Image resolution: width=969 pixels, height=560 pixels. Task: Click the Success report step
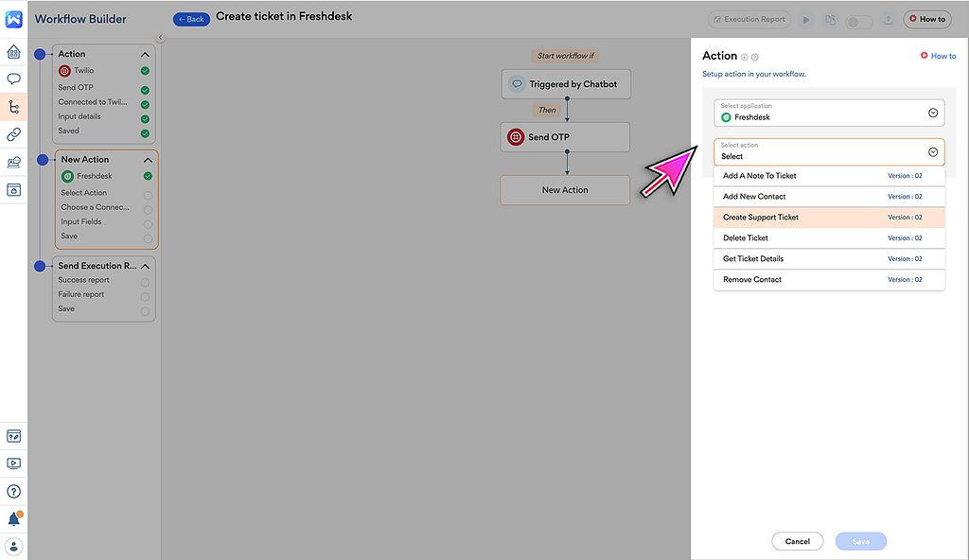click(83, 280)
